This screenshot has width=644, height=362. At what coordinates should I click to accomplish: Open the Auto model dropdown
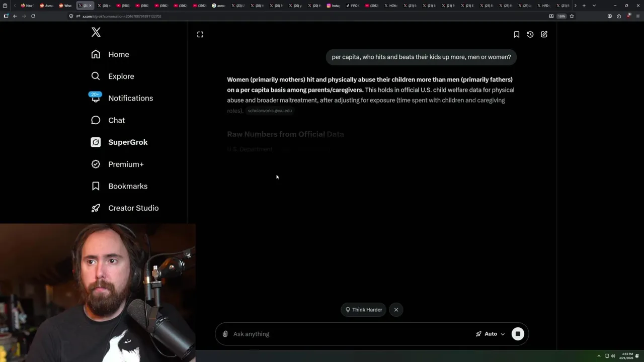pos(490,334)
